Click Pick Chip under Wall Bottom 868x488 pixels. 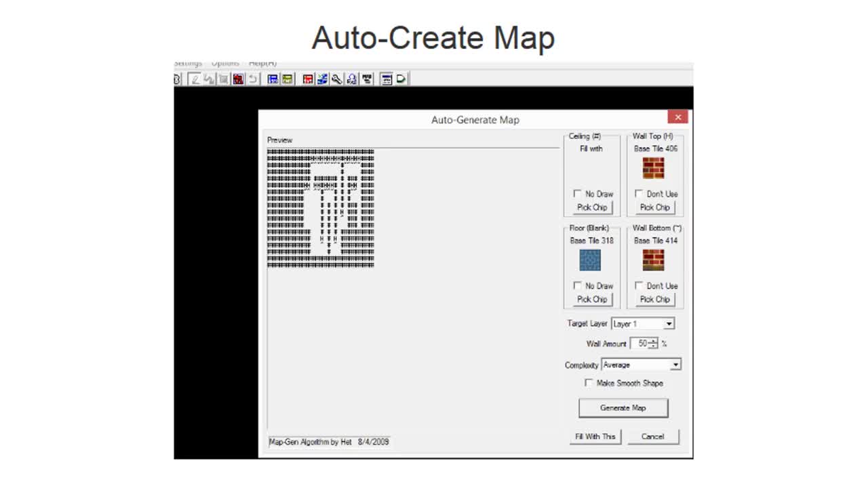click(655, 299)
